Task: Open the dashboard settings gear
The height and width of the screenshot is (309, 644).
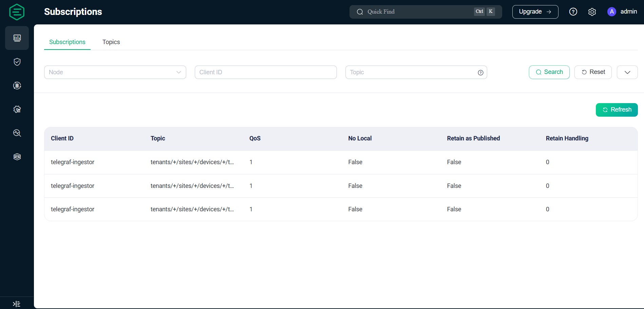Action: (x=592, y=12)
